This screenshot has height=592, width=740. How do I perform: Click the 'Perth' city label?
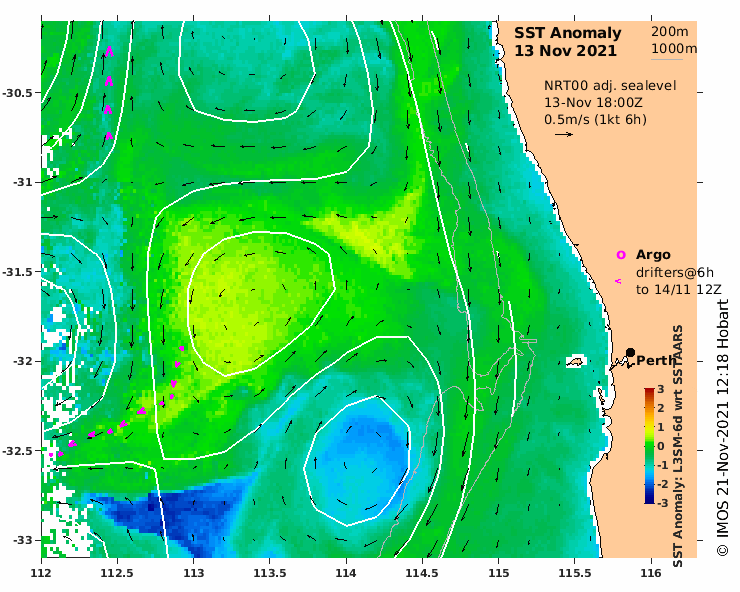pos(656,361)
